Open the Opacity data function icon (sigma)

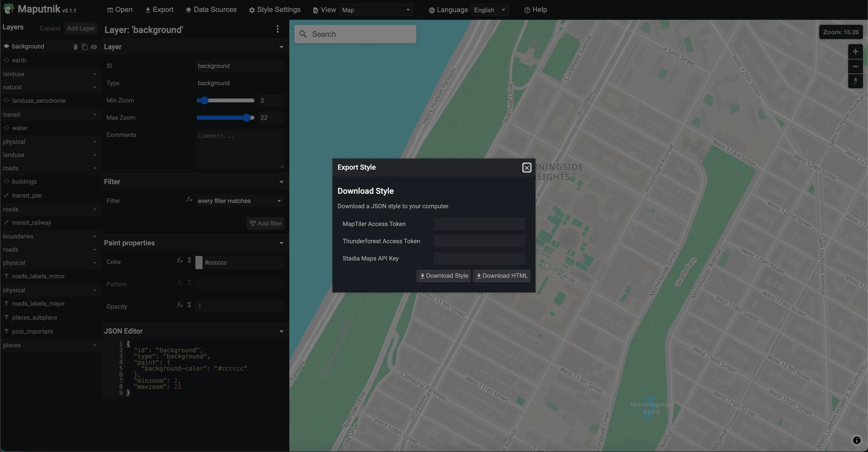click(189, 305)
